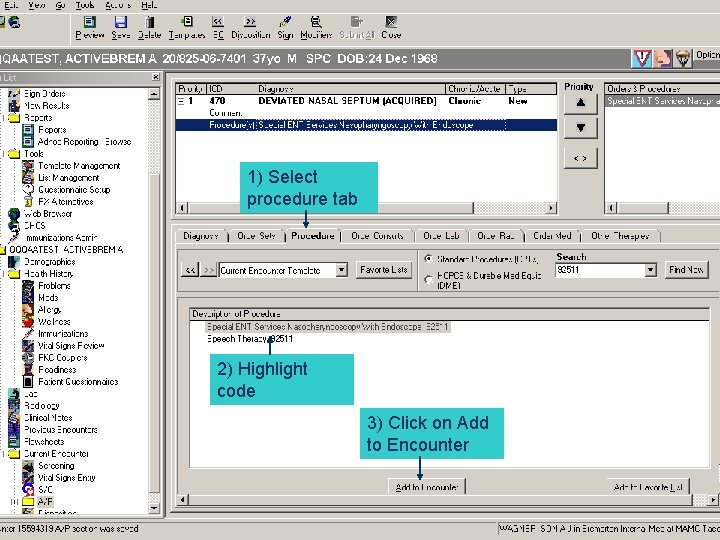Viewport: 720px width, 540px height.
Task: Open the Current Encounter Template dropdown
Action: tap(341, 270)
